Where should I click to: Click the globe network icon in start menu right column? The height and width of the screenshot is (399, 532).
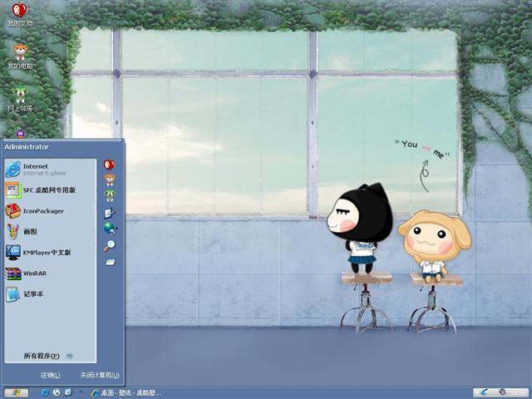110,229
